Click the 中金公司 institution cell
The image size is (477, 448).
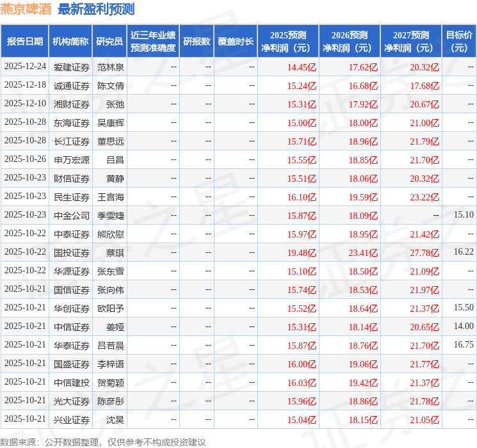tap(72, 215)
